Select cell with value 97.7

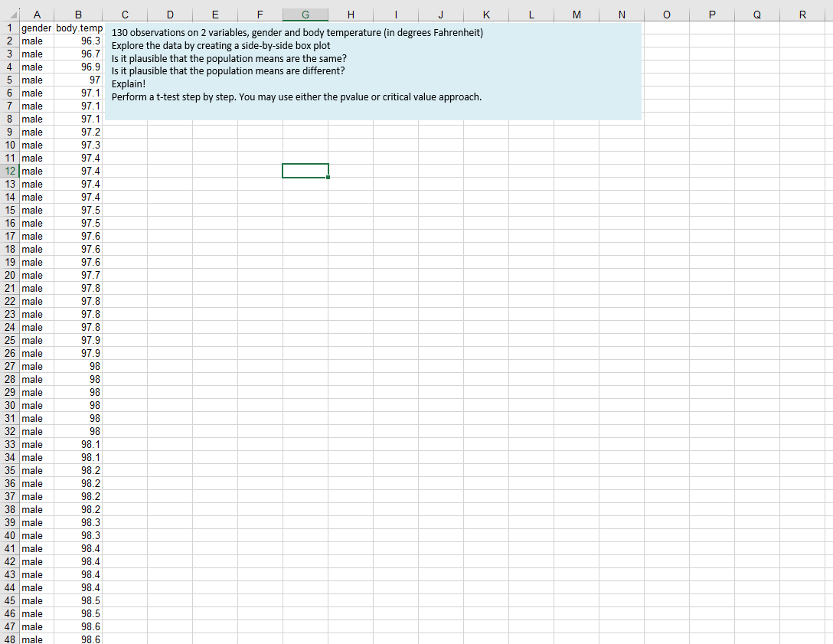[78, 275]
